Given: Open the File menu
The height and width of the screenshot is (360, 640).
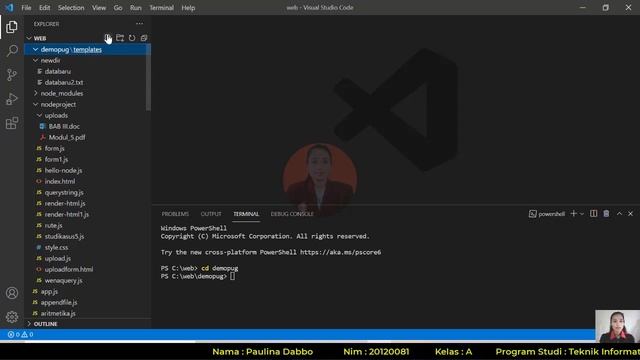Looking at the screenshot, I should pos(26,8).
